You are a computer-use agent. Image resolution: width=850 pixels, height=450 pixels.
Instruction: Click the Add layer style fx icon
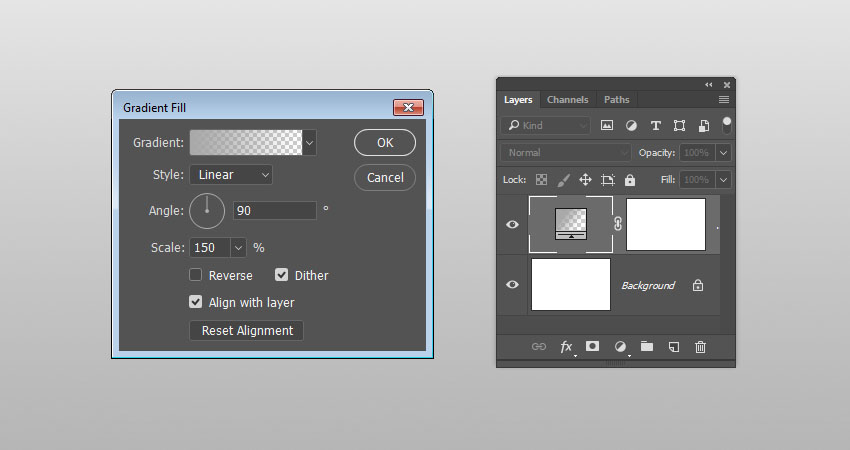566,346
